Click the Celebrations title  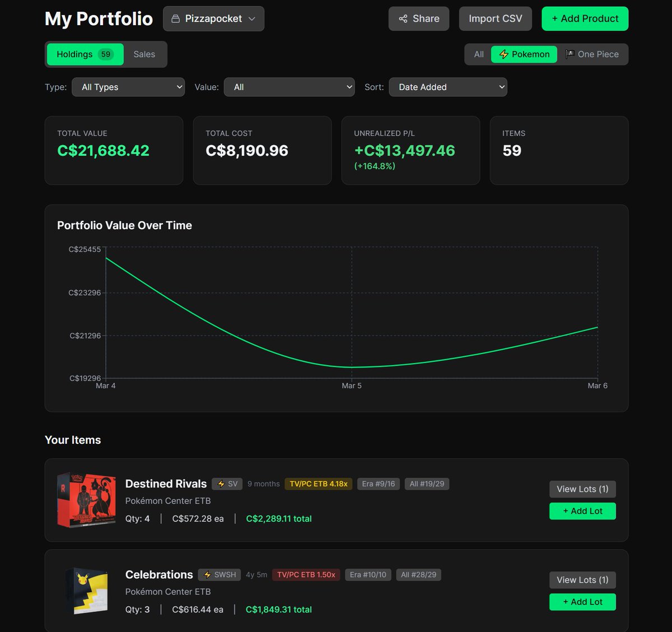click(159, 575)
